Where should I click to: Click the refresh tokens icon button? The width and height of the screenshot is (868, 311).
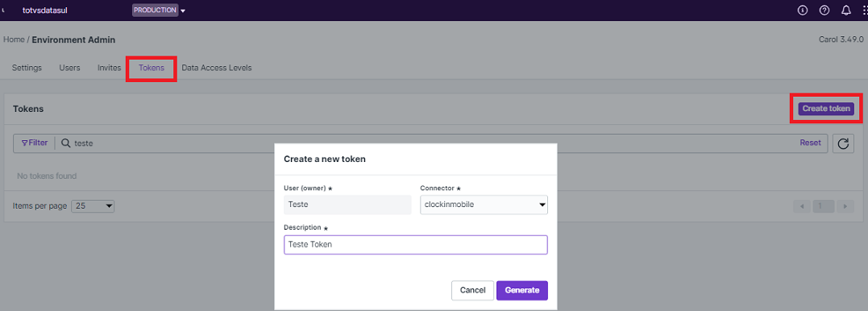[x=843, y=143]
